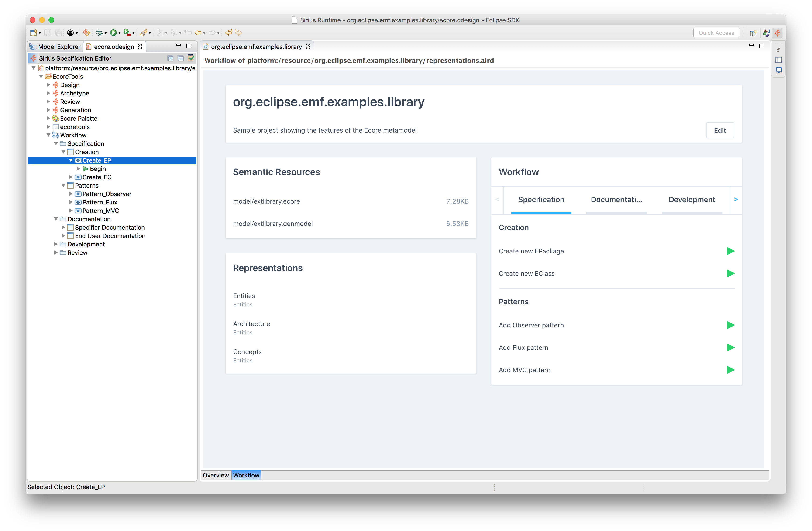
Task: Open Documentation workflow tab
Action: (x=616, y=200)
